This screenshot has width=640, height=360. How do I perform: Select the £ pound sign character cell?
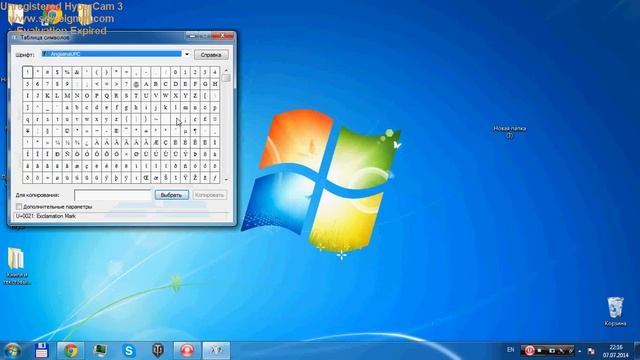[205, 120]
